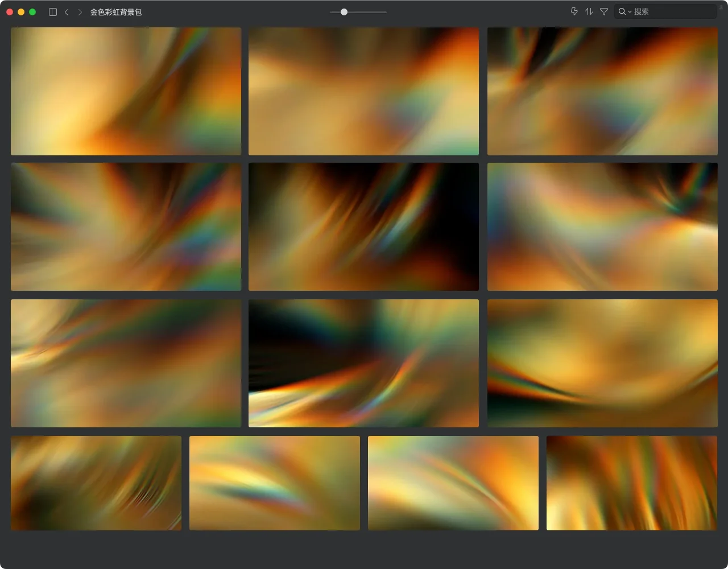The image size is (728, 569).
Task: Select the top-right gradient thumbnail
Action: click(x=602, y=91)
